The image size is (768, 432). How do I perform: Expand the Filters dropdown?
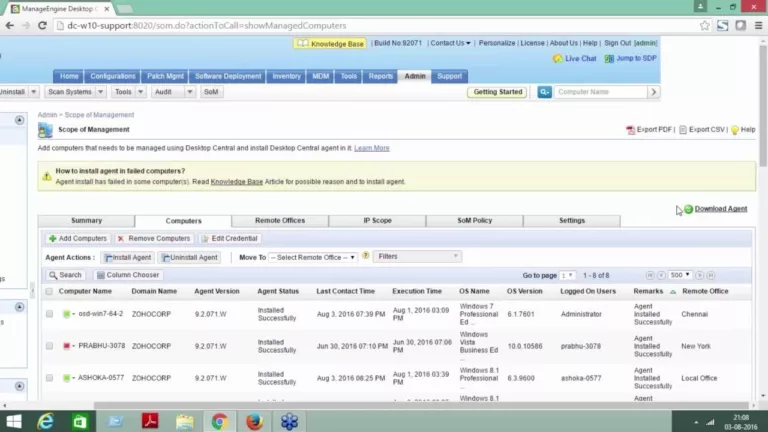click(x=417, y=256)
